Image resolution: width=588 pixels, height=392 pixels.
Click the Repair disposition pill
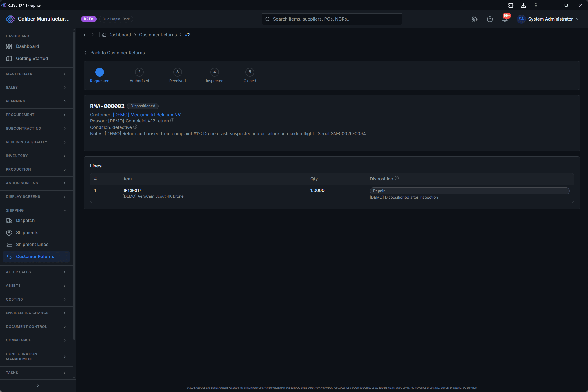pos(470,191)
